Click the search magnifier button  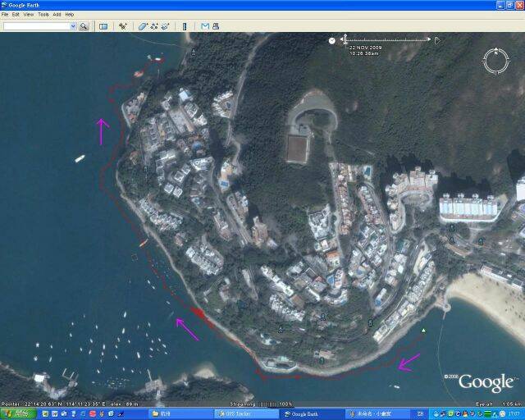(84, 26)
